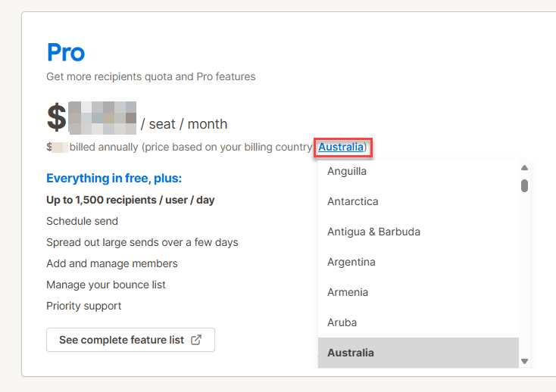
Task: Click the 1,500 recipients per user line
Action: 130,200
